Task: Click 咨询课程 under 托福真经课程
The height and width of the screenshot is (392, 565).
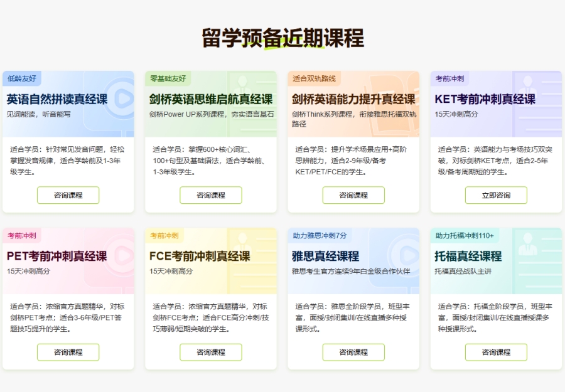Action: coord(495,352)
